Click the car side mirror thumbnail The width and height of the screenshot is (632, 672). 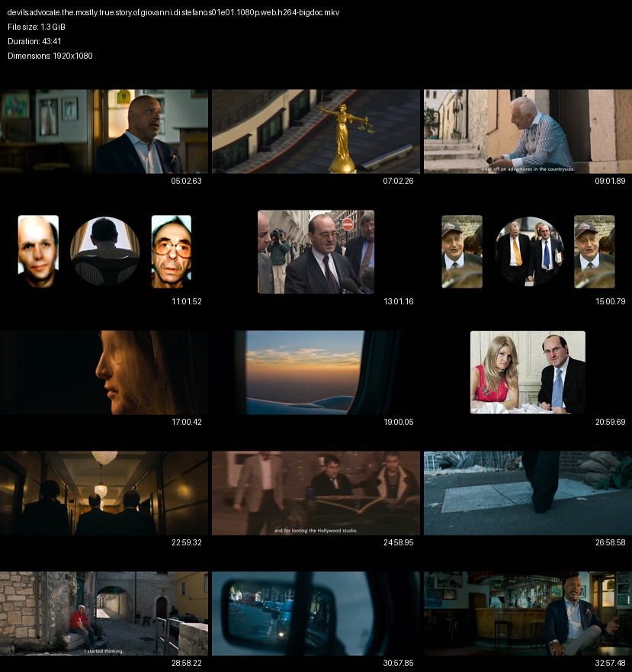click(316, 613)
